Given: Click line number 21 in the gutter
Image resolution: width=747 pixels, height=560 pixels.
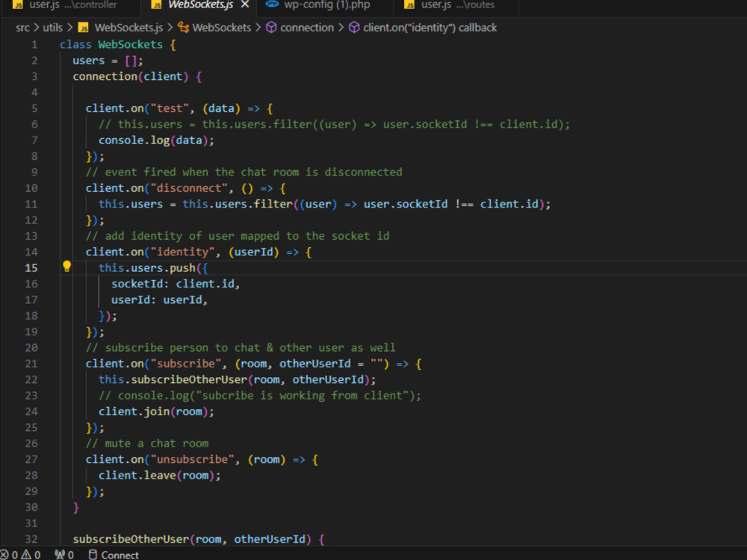Looking at the screenshot, I should coord(31,364).
